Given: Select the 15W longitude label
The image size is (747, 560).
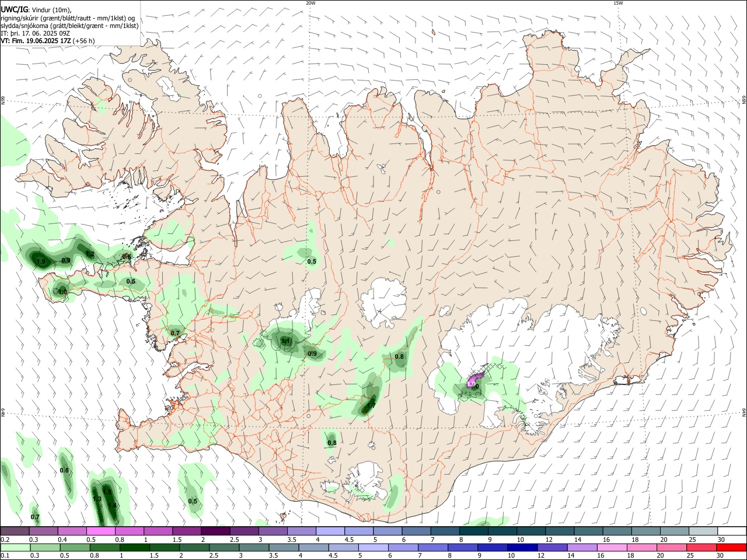Looking at the screenshot, I should 618,3.
